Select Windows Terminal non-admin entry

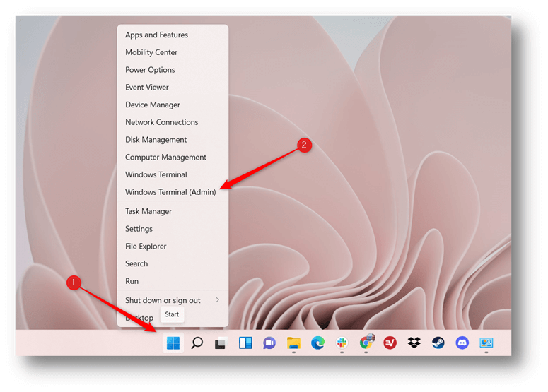point(173,174)
